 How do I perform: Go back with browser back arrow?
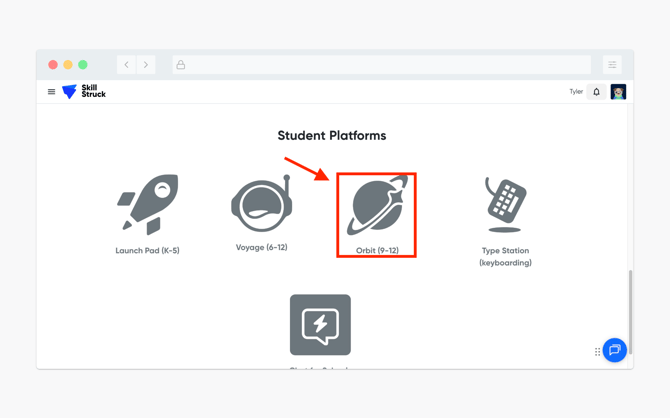tap(126, 65)
